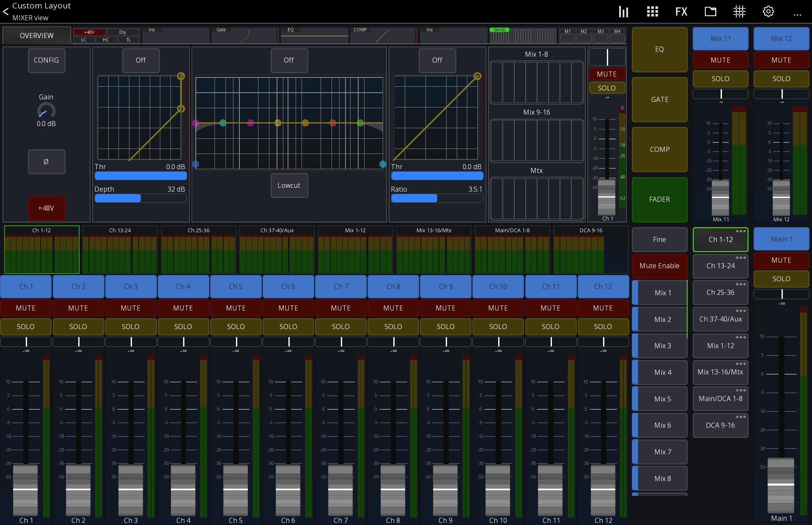Open the nine-dot grid view icon
This screenshot has height=525, width=812.
coord(652,11)
